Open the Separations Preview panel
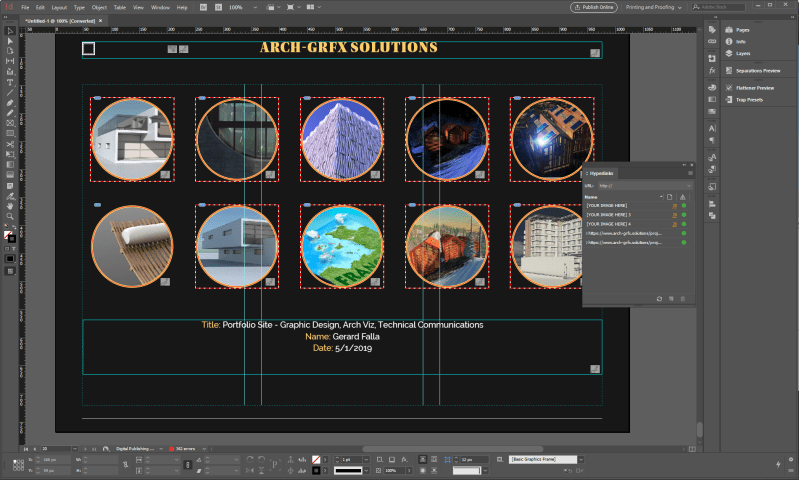This screenshot has width=799, height=480. click(x=753, y=71)
